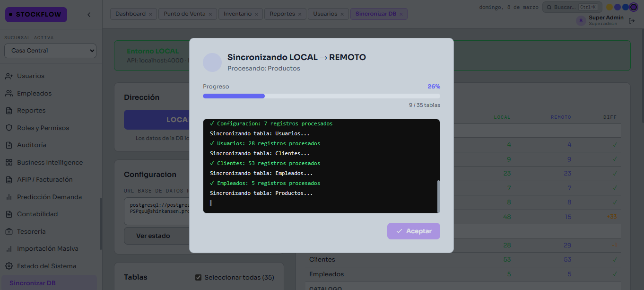The image size is (644, 290).
Task: Click the Predicción Demanda chart icon
Action: 9,197
